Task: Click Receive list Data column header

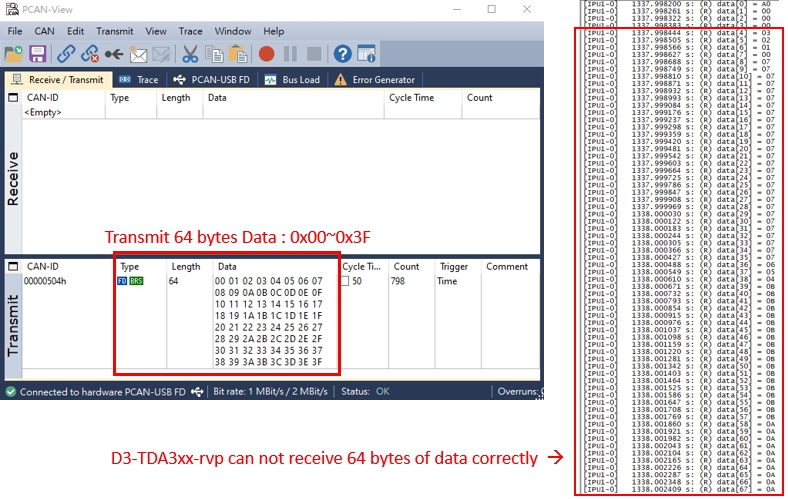Action: [x=294, y=97]
